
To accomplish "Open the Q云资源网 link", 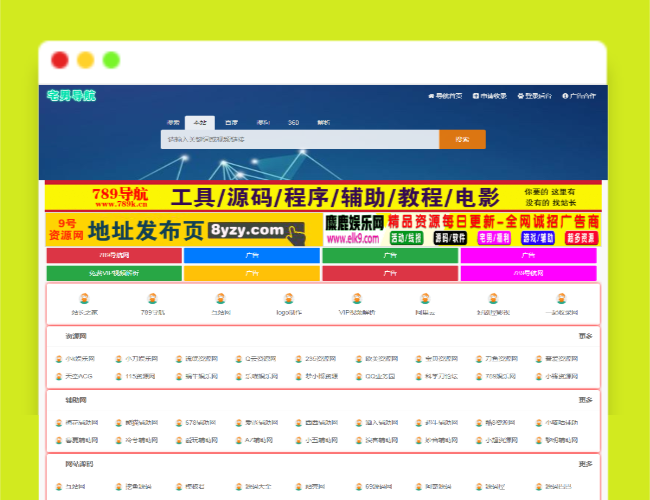I will [261, 359].
